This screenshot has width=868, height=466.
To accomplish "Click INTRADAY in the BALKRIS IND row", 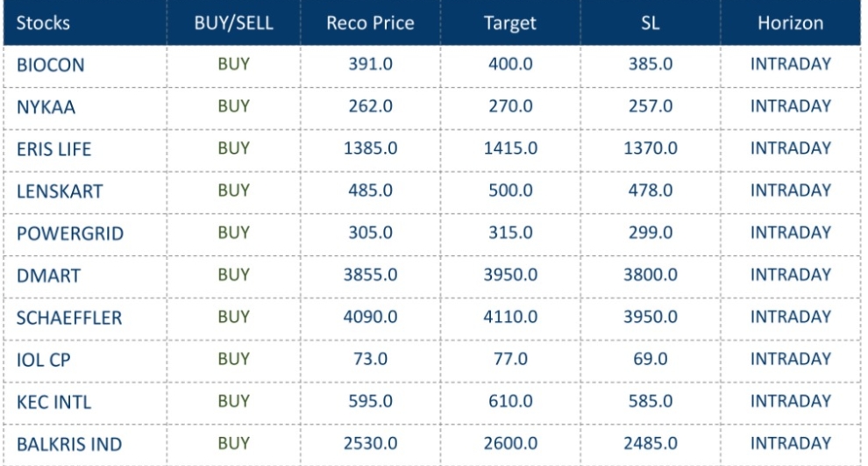I will [x=790, y=443].
